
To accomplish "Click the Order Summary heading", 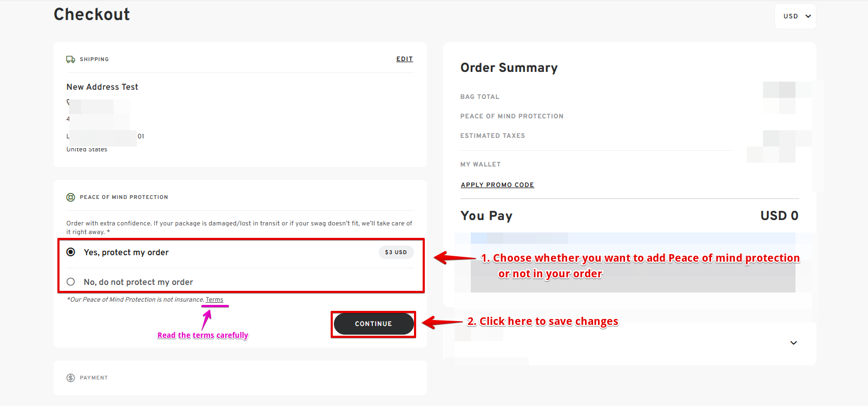I will [509, 68].
